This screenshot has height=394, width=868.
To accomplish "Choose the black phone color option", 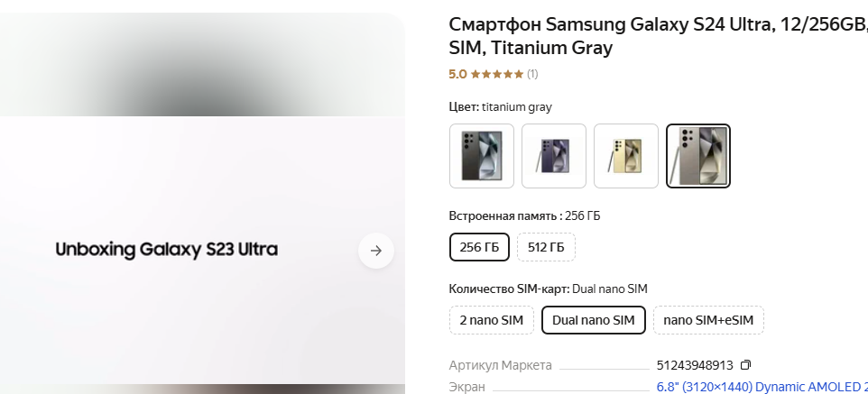I will [x=482, y=156].
